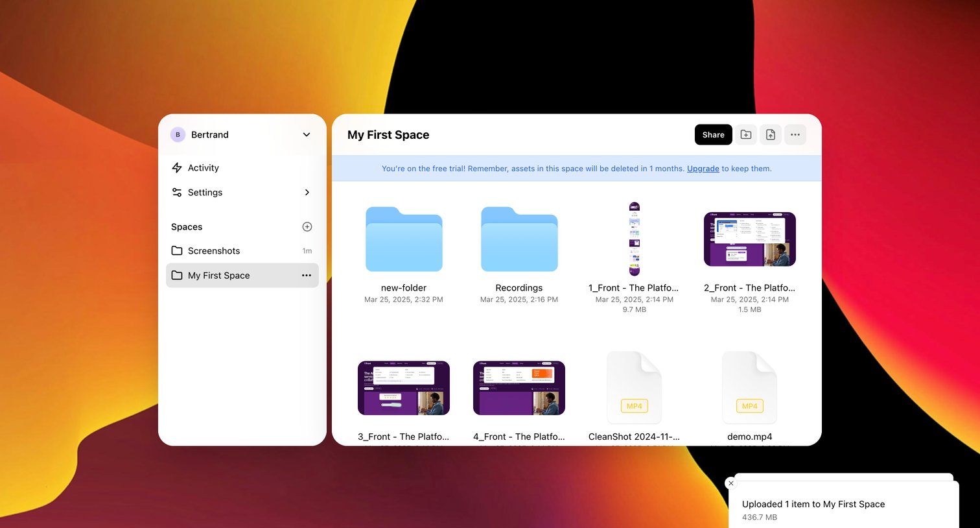The image size is (980, 528).
Task: Click the upload file icon in header
Action: point(771,135)
